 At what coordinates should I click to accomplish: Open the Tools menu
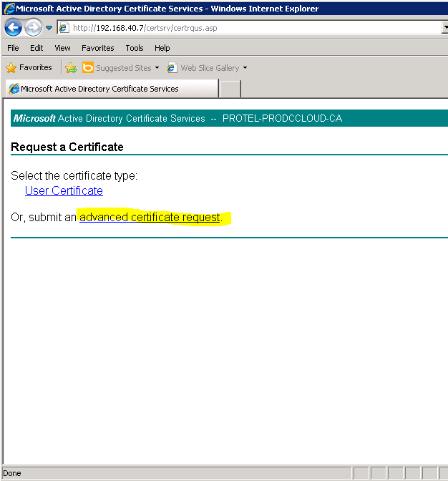(135, 48)
